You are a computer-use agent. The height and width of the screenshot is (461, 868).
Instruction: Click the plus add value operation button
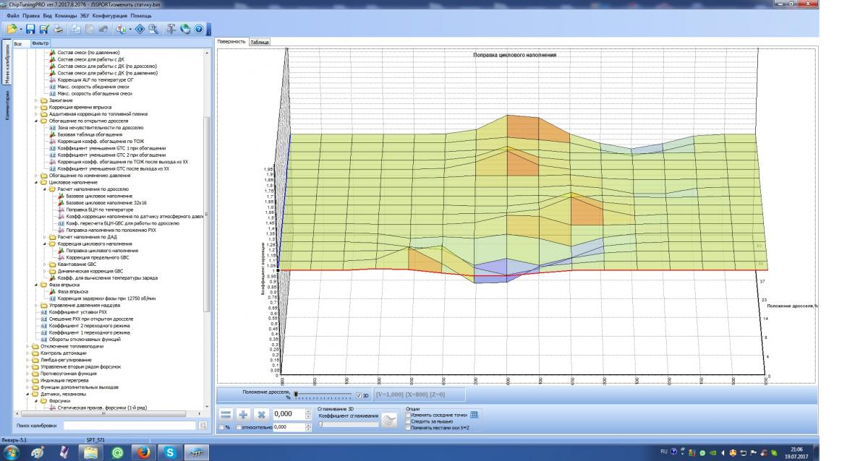pos(244,415)
